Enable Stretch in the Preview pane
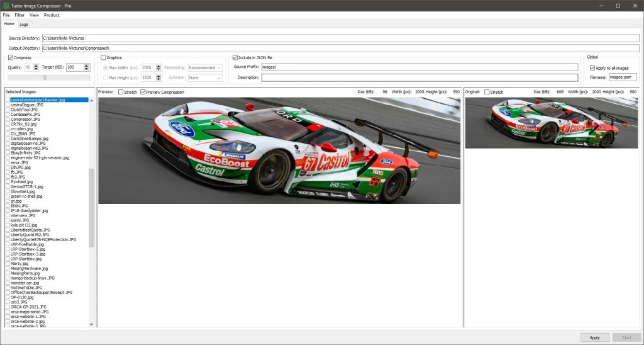Screen dimensions: 644x345 pos(121,92)
